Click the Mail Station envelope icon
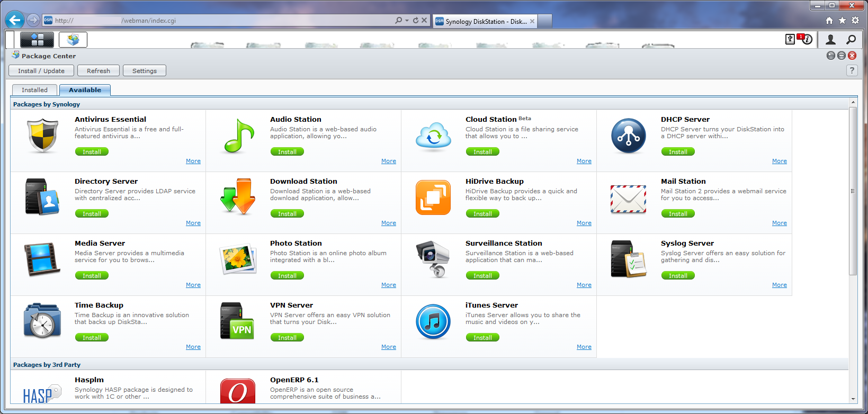 pyautogui.click(x=628, y=199)
